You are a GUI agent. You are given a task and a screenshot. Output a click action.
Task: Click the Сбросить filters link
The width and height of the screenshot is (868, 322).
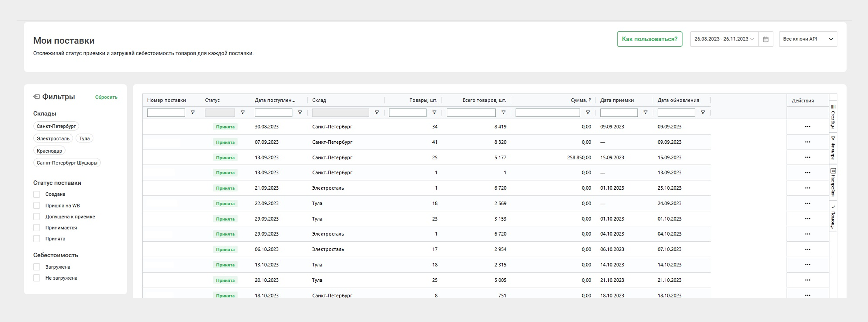[106, 97]
